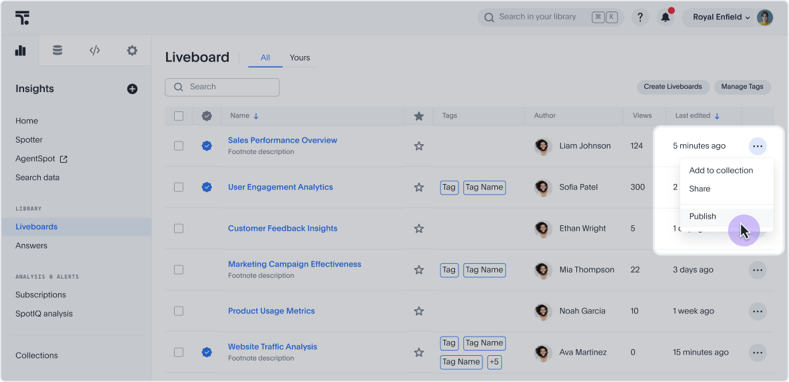Open Search data in the sidebar
The height and width of the screenshot is (382, 789).
coord(37,178)
